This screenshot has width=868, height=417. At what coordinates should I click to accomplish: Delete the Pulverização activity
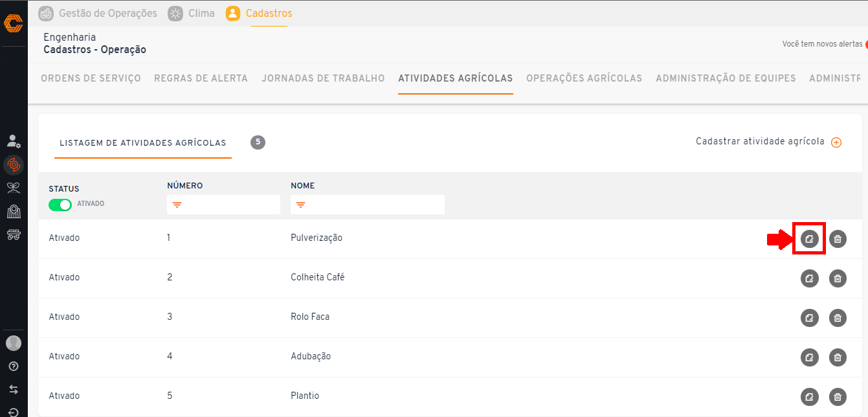point(838,239)
